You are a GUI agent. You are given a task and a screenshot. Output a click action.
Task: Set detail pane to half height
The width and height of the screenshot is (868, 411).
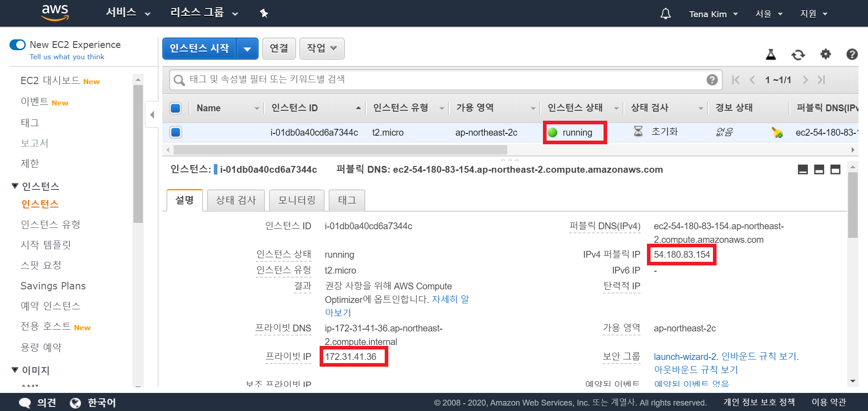819,170
